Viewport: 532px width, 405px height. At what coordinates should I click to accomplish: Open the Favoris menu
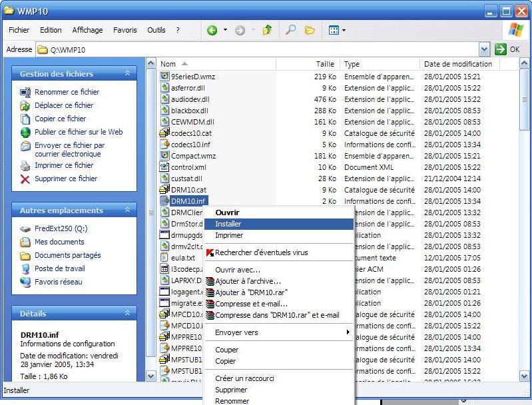coord(125,30)
